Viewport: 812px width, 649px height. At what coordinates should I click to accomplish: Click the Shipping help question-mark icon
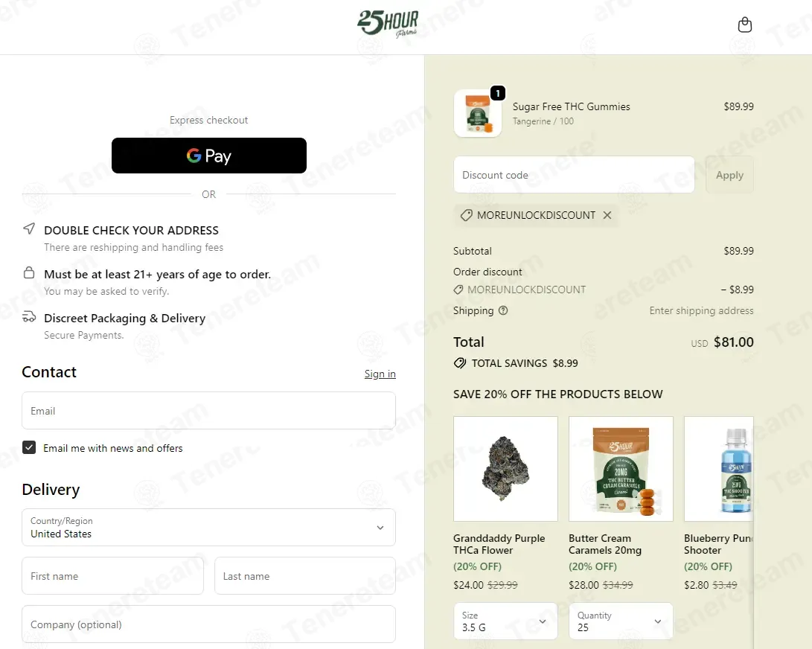(503, 310)
